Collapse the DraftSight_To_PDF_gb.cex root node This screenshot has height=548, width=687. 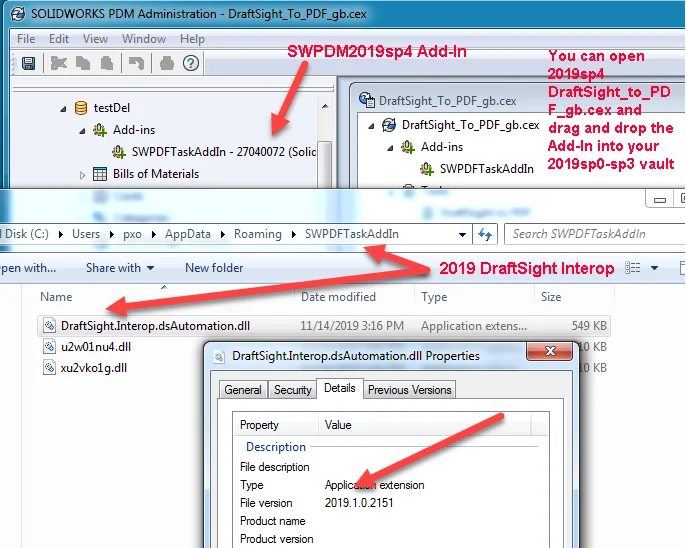point(372,126)
